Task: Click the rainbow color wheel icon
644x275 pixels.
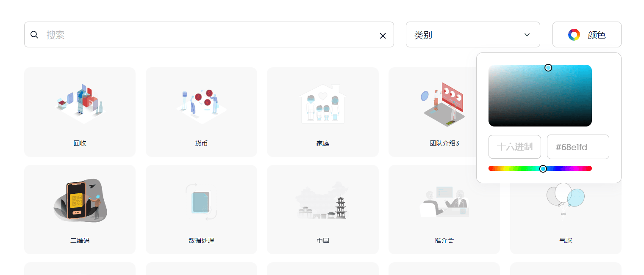Action: coord(574,34)
